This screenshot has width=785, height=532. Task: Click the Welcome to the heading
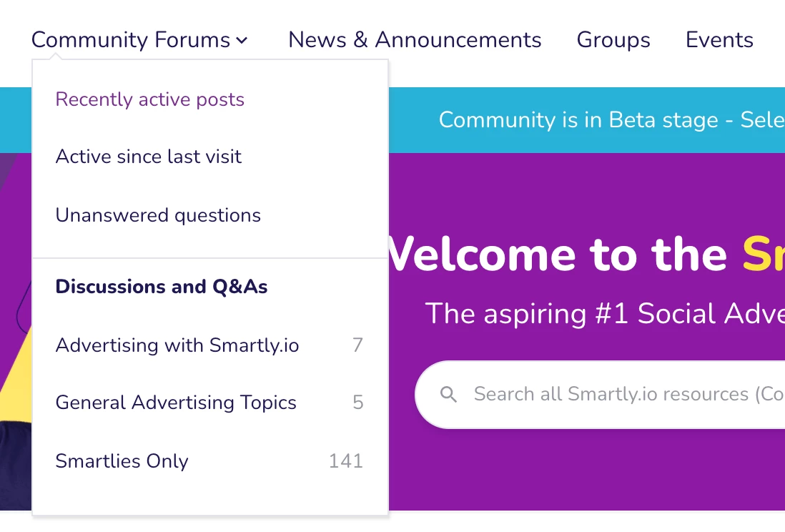click(558, 255)
